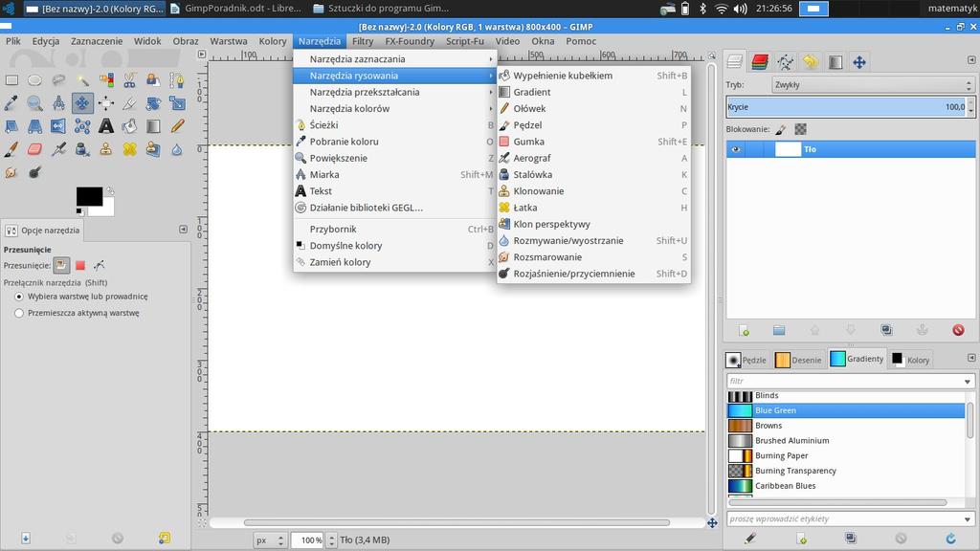Pick the Crop tool in toolbox
Viewport: 980px width, 551px height.
pos(130,103)
